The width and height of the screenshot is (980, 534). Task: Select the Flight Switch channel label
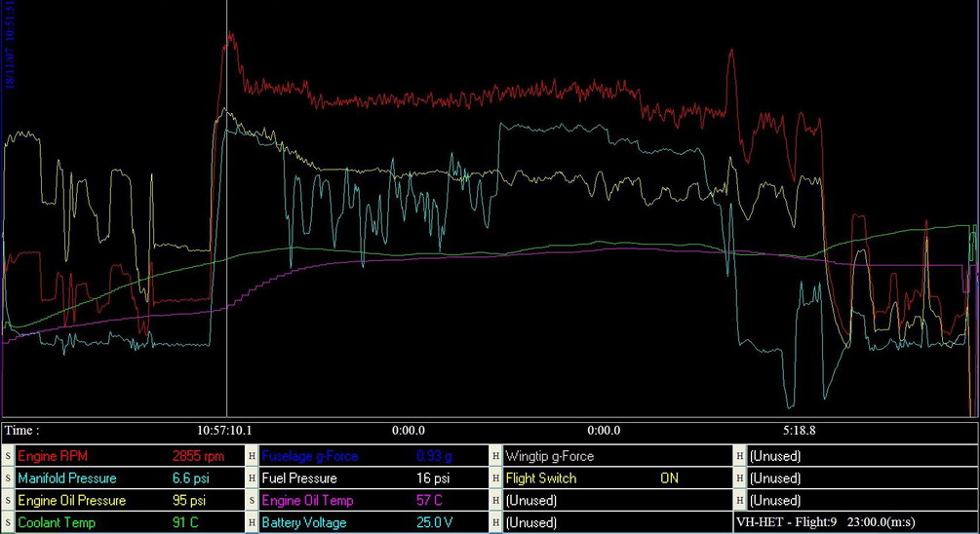(540, 478)
